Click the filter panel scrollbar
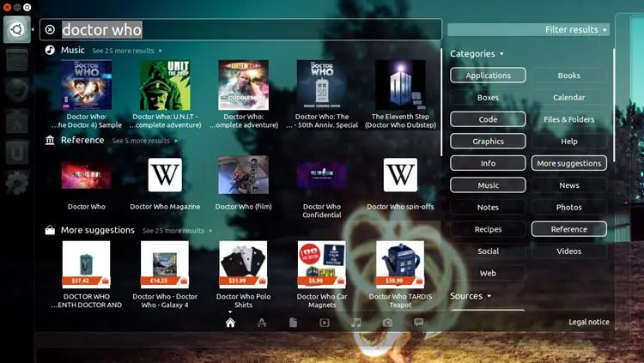The width and height of the screenshot is (644, 363). click(x=614, y=105)
